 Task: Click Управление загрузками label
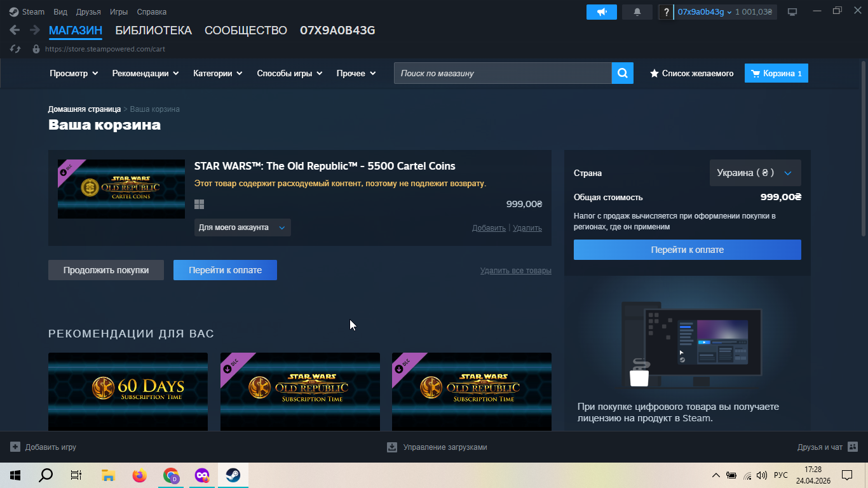445,447
